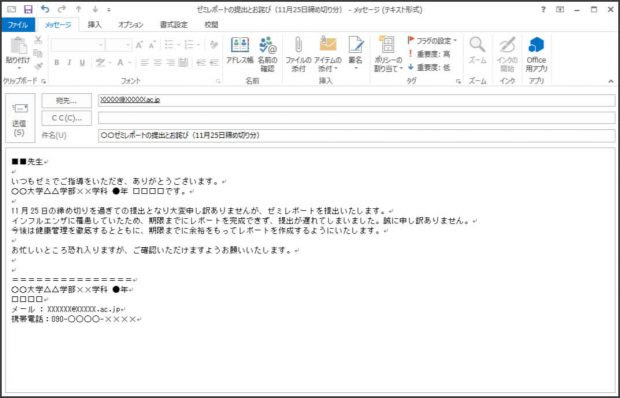
Task: Click the Shrink Font icon
Action: [152, 45]
